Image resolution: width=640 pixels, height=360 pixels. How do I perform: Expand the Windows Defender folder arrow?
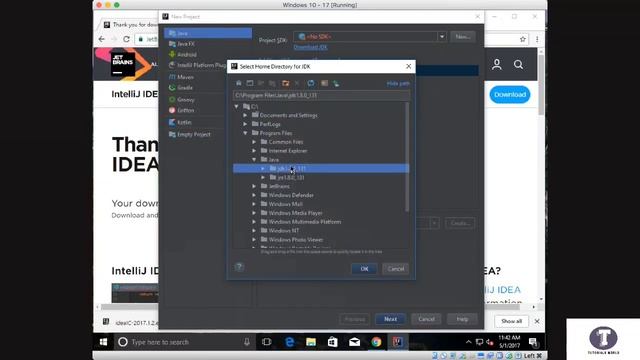click(x=254, y=196)
